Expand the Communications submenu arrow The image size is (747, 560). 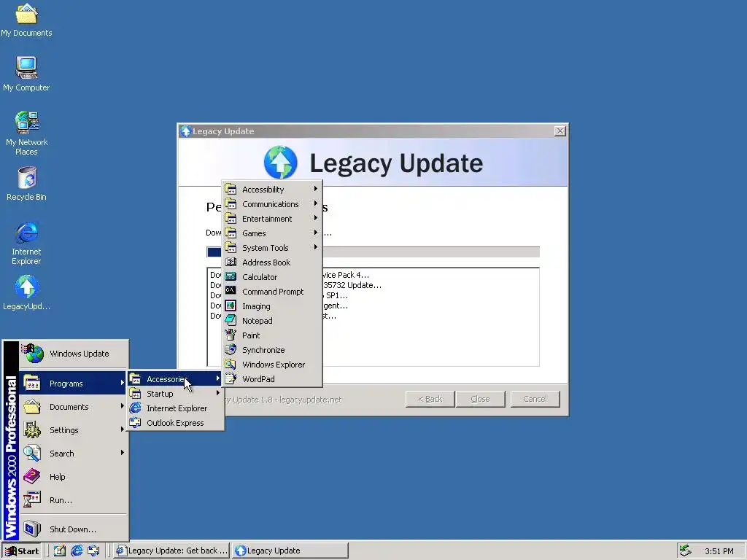[x=315, y=203]
